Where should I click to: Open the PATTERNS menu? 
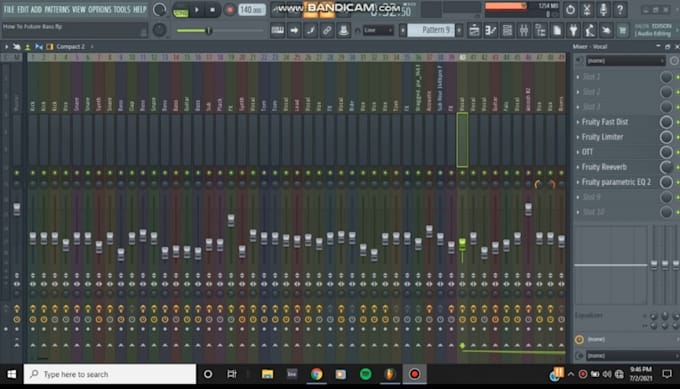coord(57,10)
